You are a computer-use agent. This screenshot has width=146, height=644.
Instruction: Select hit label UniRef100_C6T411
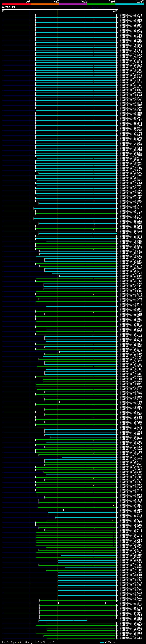click(131, 372)
